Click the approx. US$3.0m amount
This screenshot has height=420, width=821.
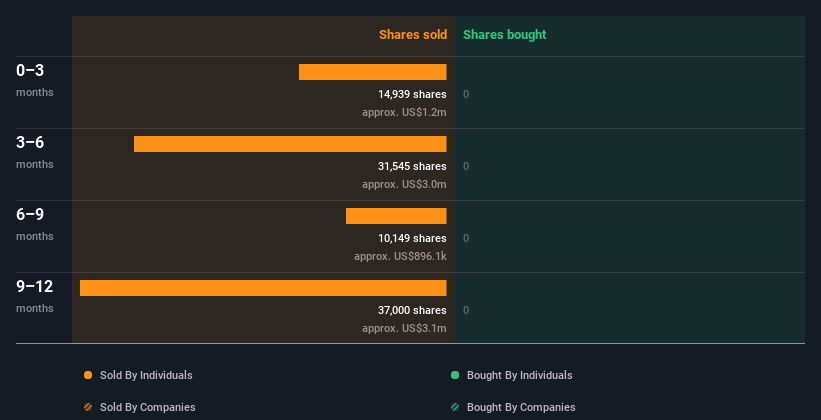click(x=404, y=184)
